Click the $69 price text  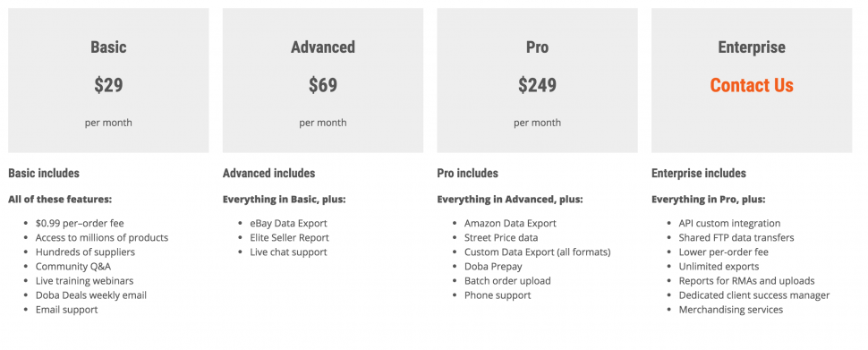pos(323,85)
